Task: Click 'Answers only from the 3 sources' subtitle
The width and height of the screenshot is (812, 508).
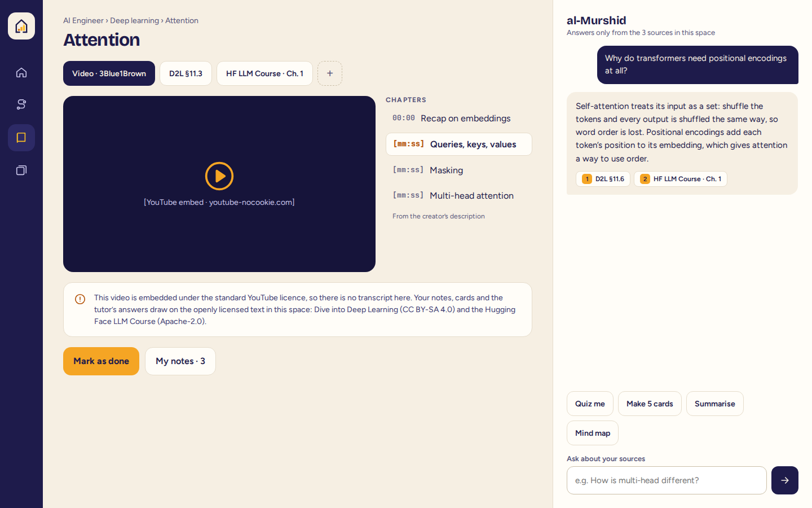Action: 641,33
